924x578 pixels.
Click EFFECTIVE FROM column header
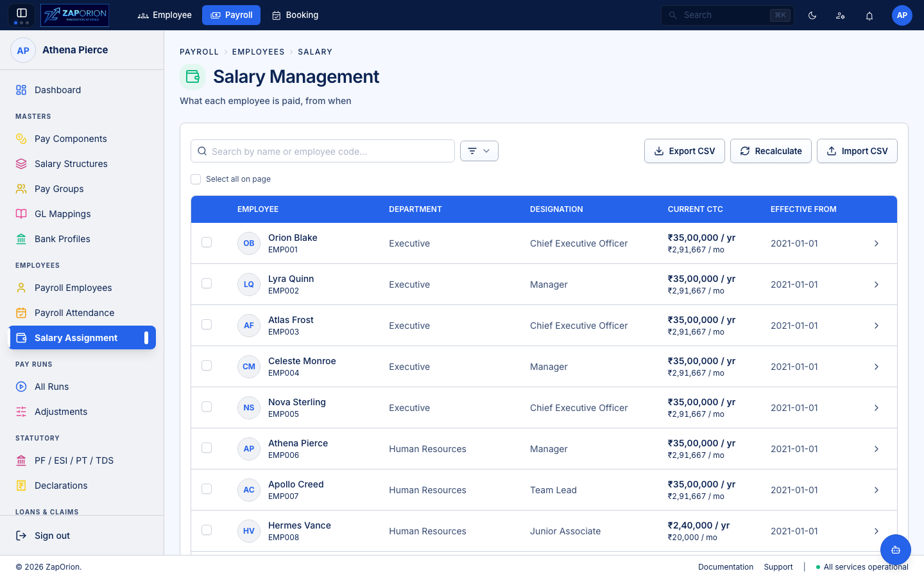803,209
